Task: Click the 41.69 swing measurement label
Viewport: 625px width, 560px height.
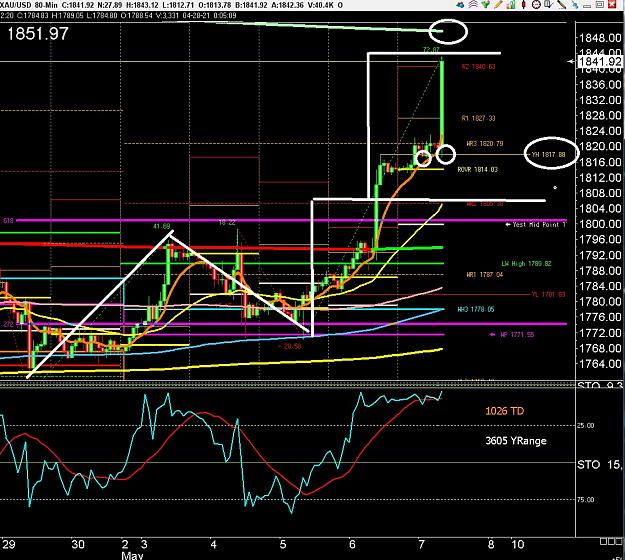Action: [x=161, y=226]
